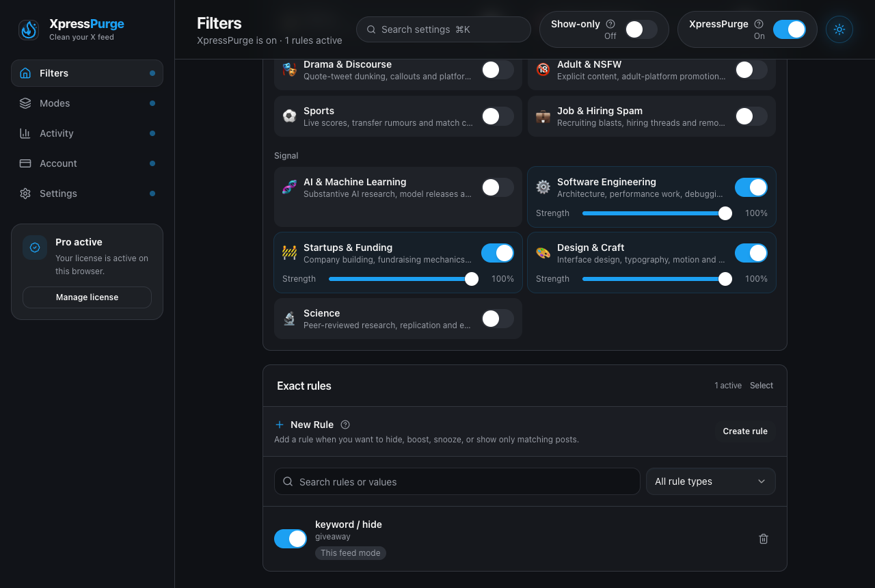Click the 'Signal' section heading
875x588 pixels.
pyautogui.click(x=286, y=156)
